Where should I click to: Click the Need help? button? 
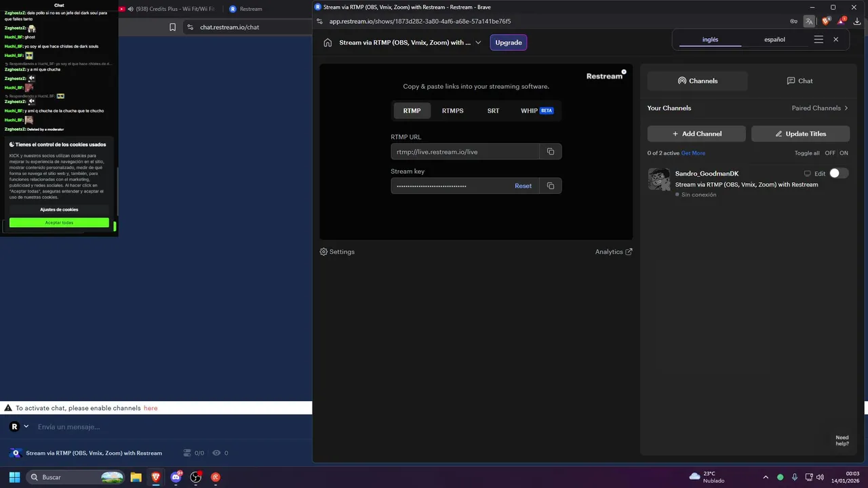(x=842, y=441)
